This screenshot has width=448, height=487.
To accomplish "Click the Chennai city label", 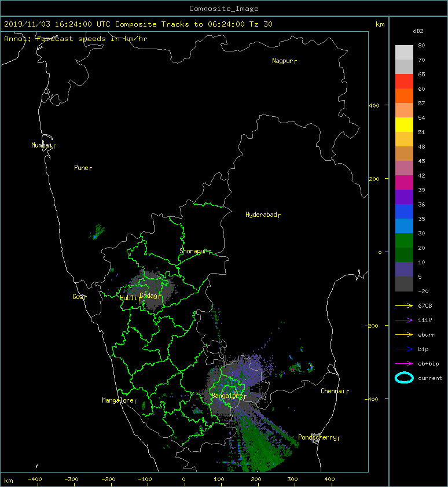I will point(335,392).
